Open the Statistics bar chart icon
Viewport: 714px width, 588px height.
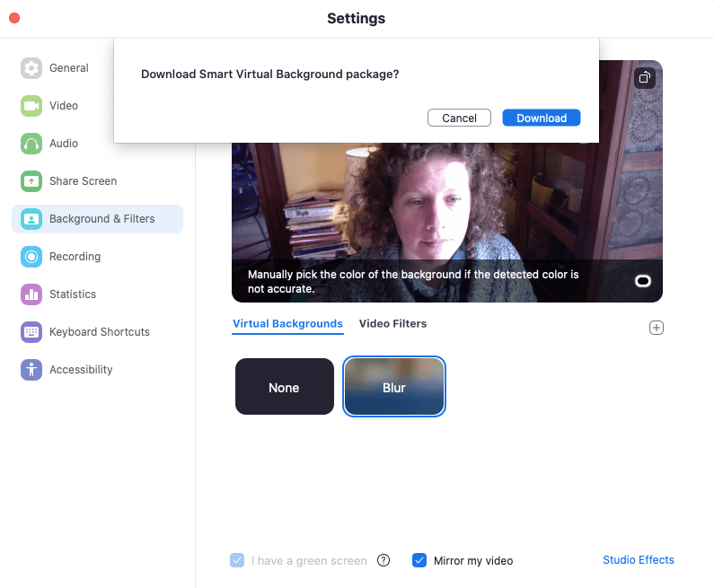pyautogui.click(x=31, y=294)
